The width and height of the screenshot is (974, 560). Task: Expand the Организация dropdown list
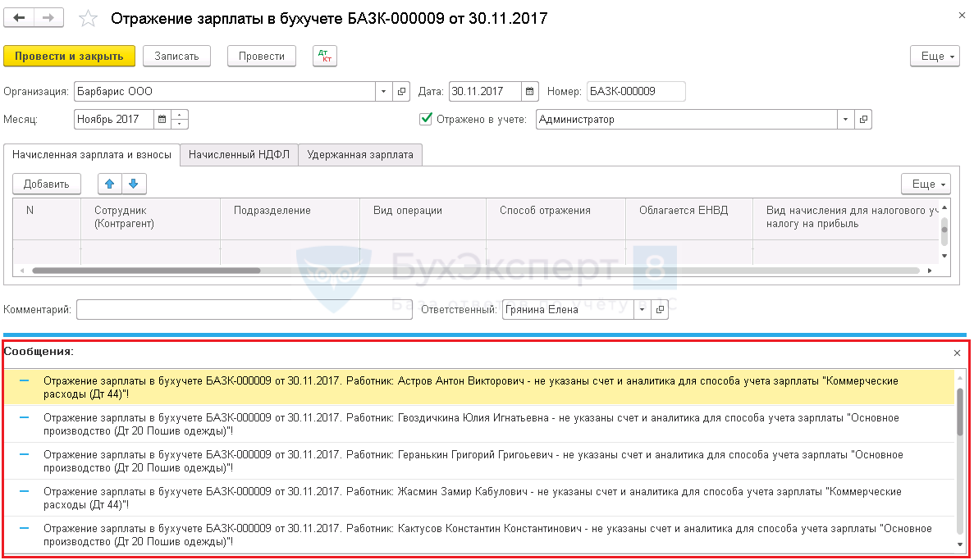tap(384, 91)
